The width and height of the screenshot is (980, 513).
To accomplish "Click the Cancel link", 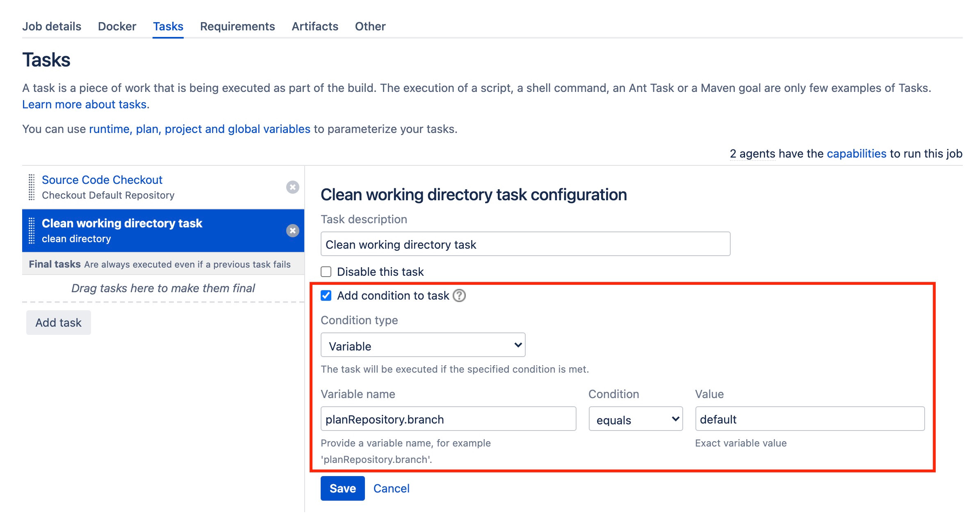I will pos(391,488).
